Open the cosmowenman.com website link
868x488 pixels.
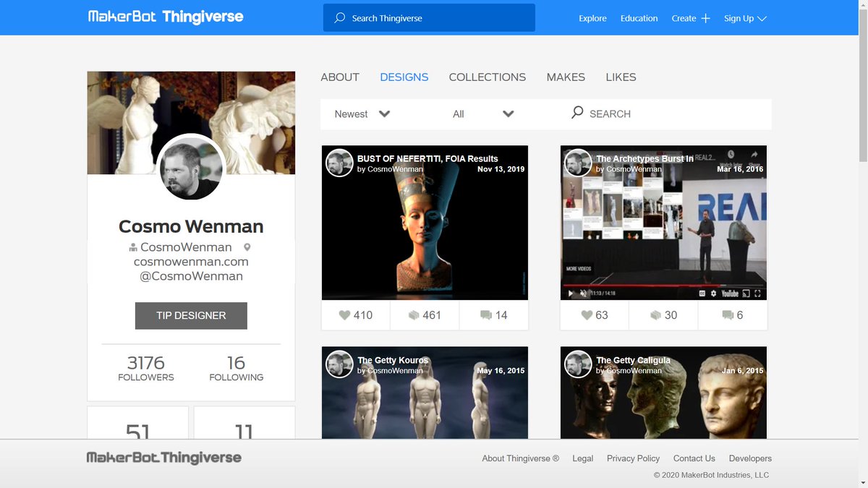(191, 262)
